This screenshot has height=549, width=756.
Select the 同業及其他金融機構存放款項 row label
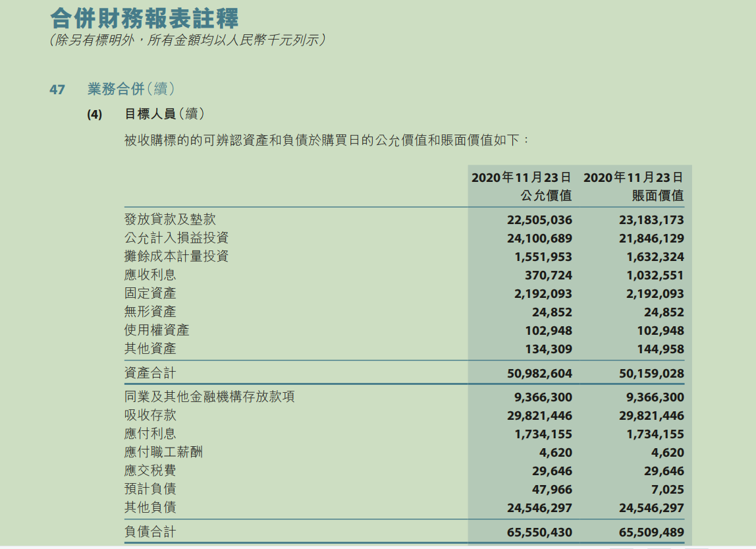click(209, 397)
